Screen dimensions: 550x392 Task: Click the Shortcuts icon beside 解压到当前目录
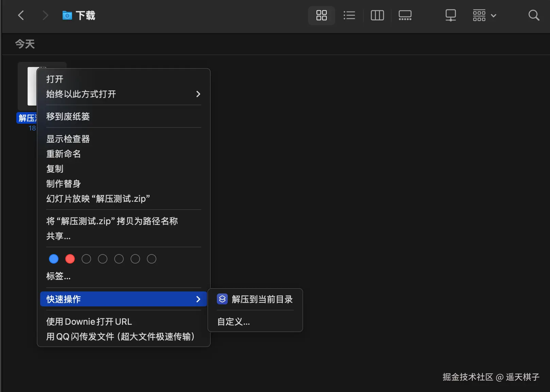(222, 299)
